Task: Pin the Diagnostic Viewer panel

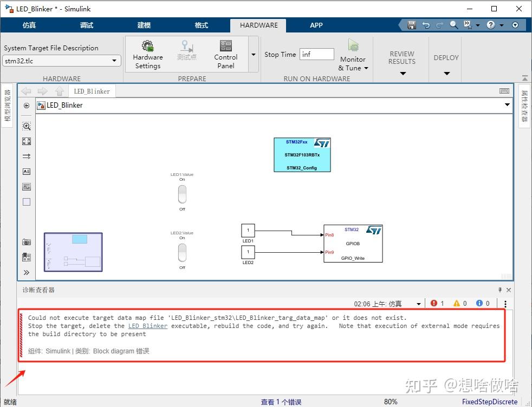Action: click(x=501, y=290)
